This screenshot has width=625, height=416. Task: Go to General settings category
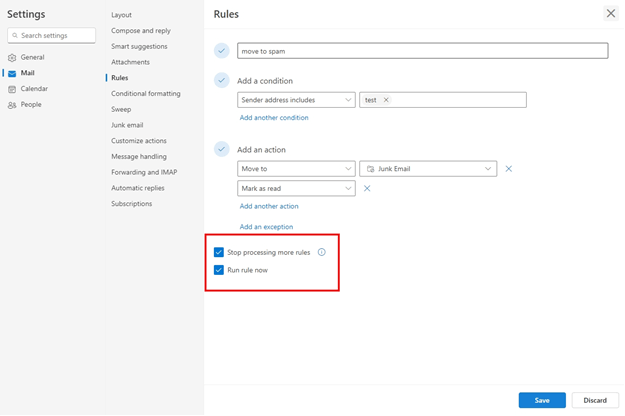pos(32,57)
